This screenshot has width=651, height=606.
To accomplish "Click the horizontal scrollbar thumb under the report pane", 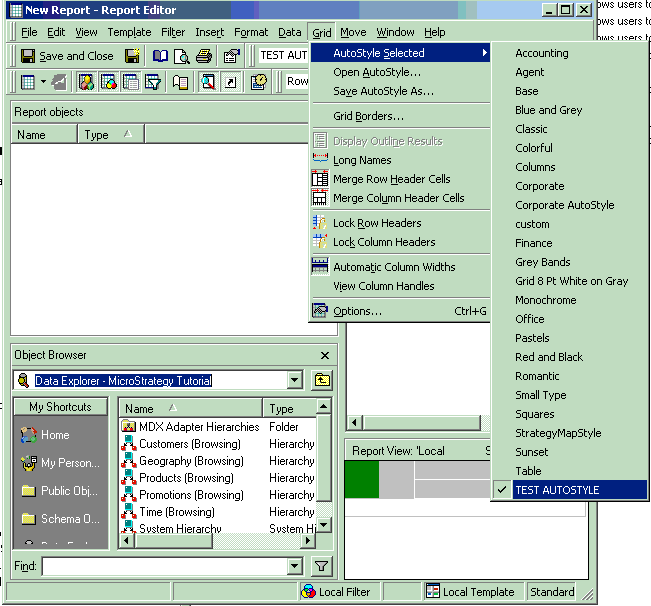I will 421,423.
